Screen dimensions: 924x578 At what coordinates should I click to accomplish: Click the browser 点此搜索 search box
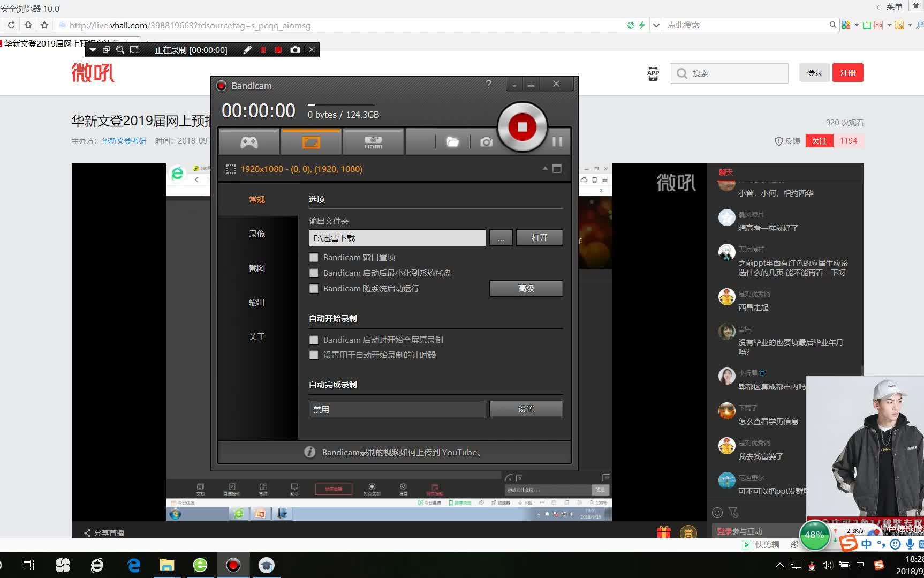pos(747,25)
